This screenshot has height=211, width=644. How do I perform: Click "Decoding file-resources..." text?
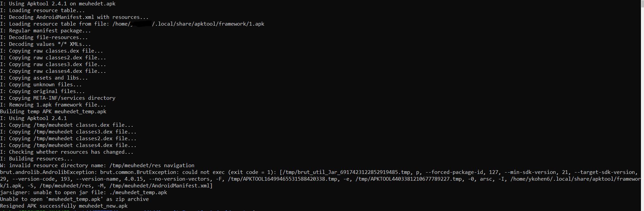[44, 37]
